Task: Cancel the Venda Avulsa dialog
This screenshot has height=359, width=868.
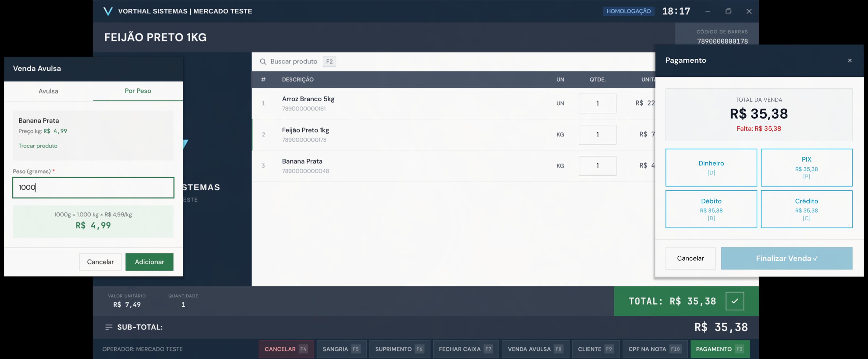Action: coord(100,262)
